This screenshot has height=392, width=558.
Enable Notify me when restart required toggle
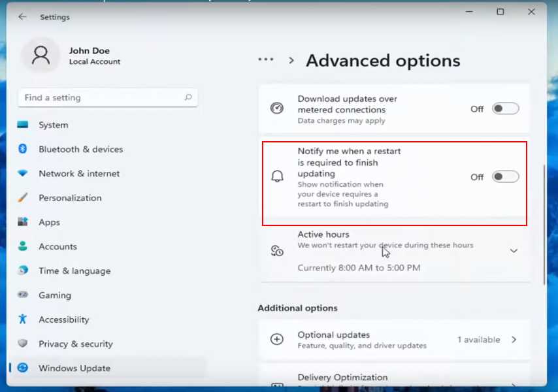[505, 177]
